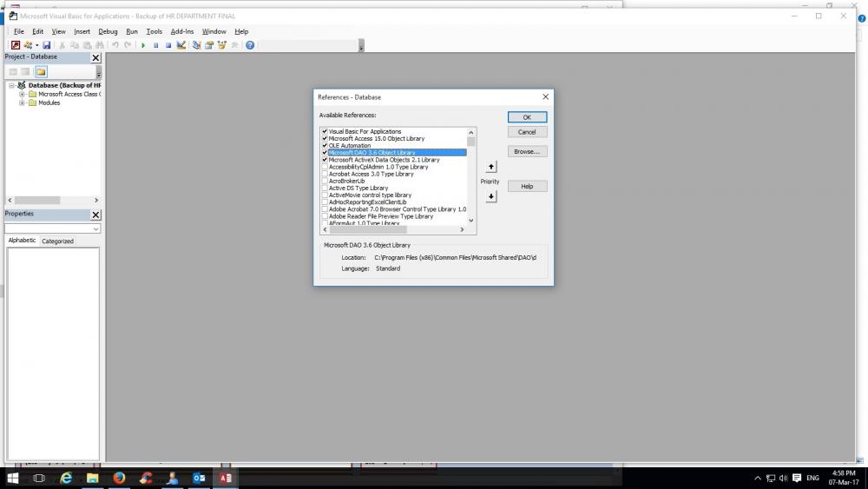The width and height of the screenshot is (868, 489).
Task: Select the Modules folder in project tree
Action: click(49, 103)
